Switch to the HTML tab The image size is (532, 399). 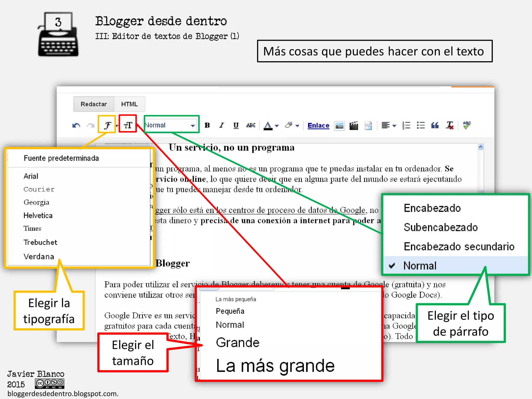(x=129, y=104)
